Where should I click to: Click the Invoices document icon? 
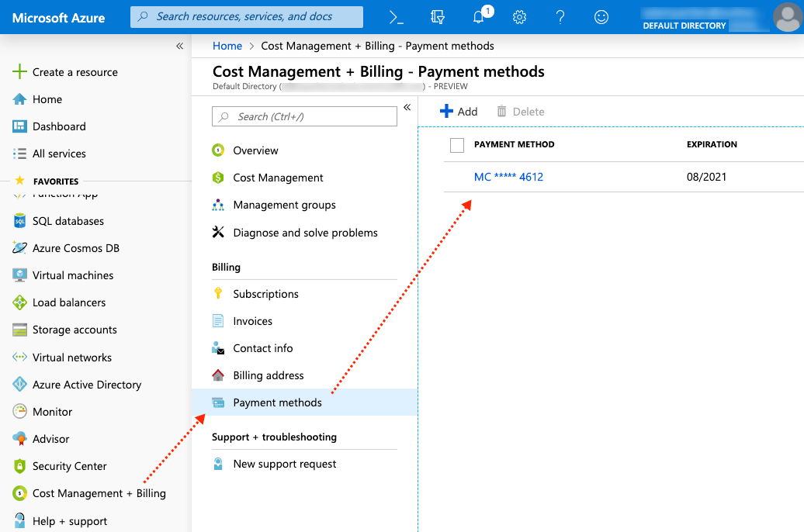(x=218, y=321)
